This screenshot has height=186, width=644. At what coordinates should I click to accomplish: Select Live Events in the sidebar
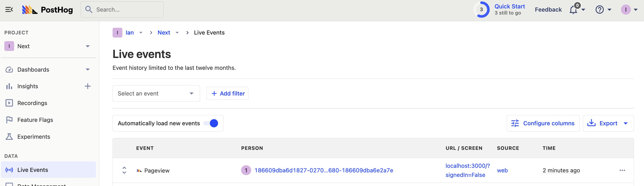tap(33, 170)
